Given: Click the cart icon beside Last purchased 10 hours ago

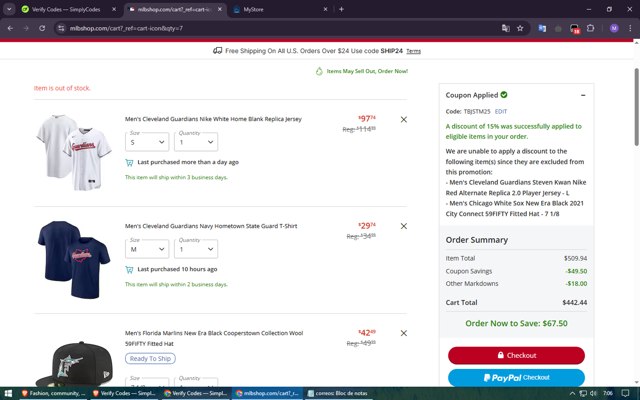Looking at the screenshot, I should (x=129, y=269).
